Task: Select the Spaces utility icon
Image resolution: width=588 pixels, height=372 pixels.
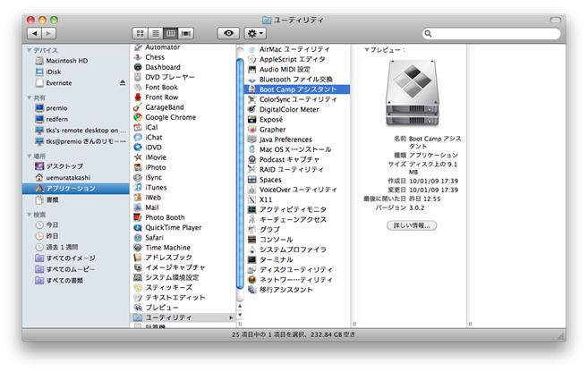Action: (252, 180)
